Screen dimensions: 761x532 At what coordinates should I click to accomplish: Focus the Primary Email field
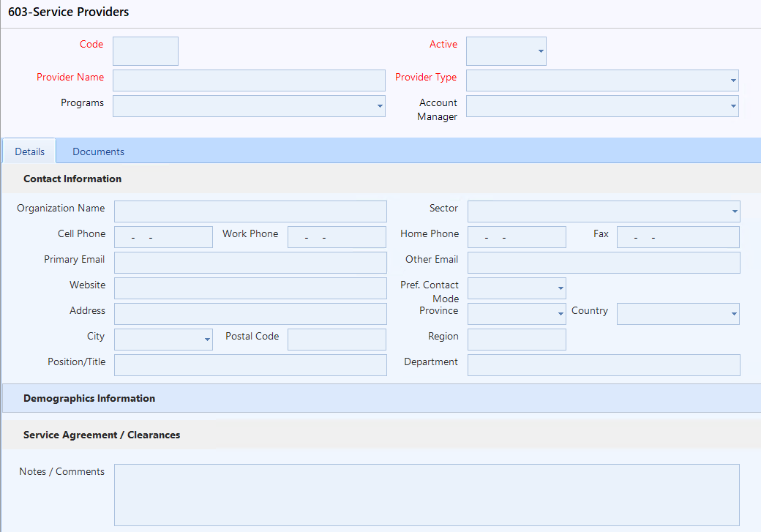point(250,263)
